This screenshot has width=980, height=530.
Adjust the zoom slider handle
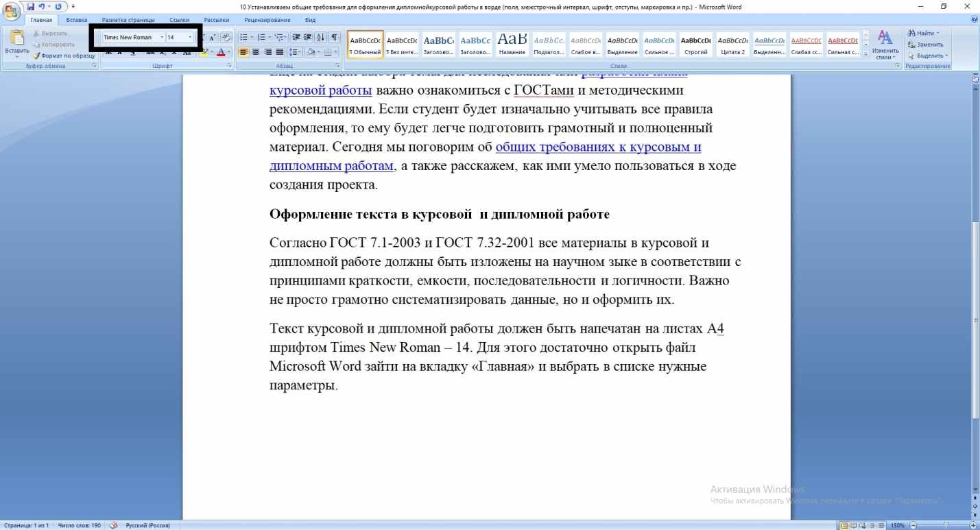coord(946,525)
